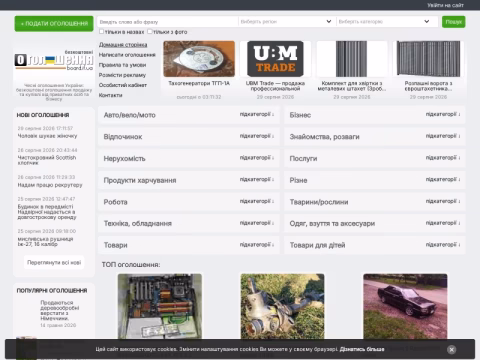The width and height of the screenshot is (480, 360).
Task: Expand subcategories for 'Відпочинок'
Action: pyautogui.click(x=257, y=136)
